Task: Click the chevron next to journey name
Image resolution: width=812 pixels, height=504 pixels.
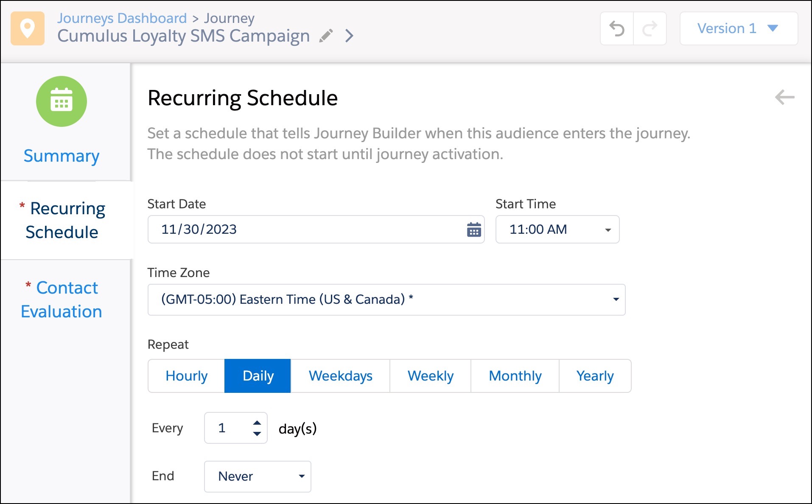Action: (349, 36)
